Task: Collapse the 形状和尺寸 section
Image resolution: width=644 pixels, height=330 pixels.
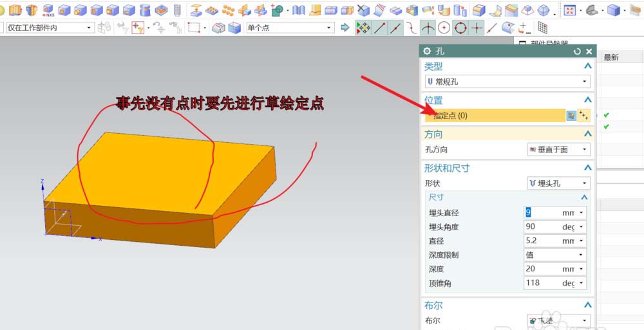Action: tap(588, 167)
